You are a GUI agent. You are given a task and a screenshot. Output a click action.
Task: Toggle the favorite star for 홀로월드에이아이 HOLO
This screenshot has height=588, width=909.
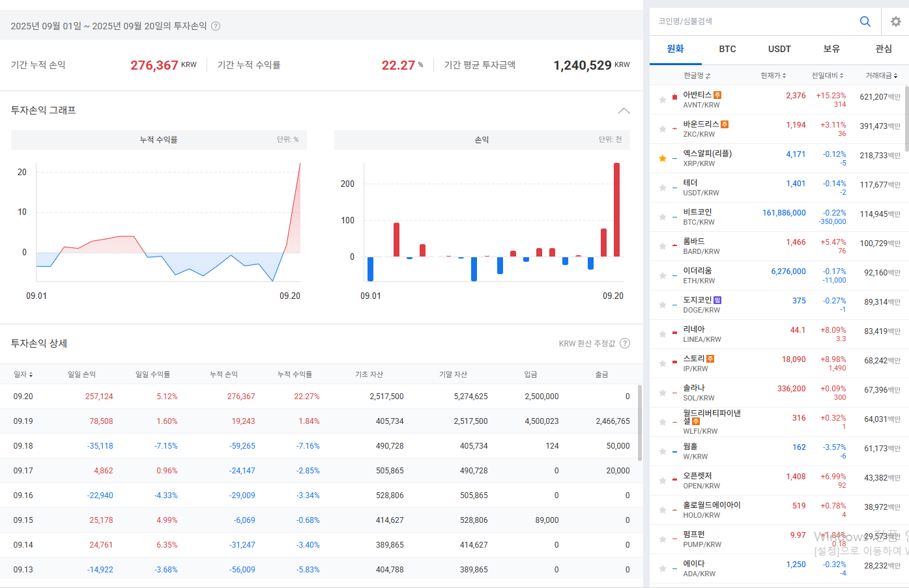(x=662, y=510)
